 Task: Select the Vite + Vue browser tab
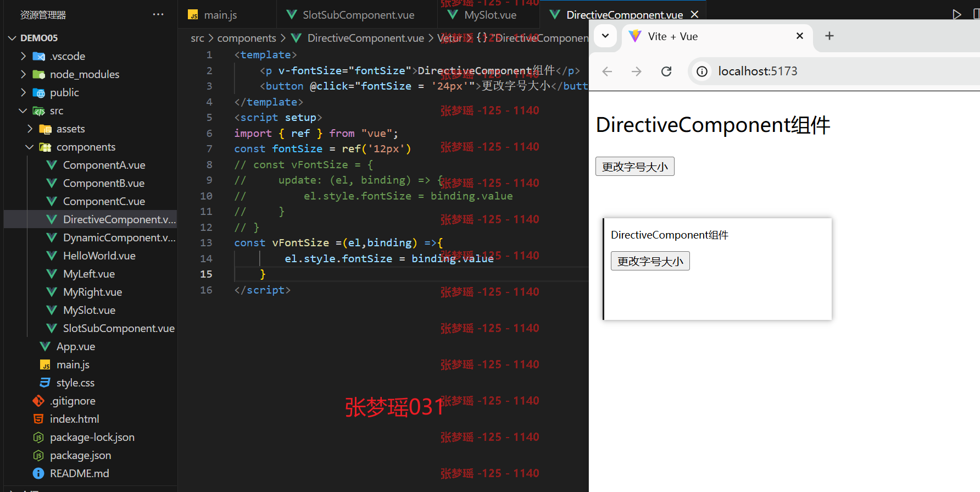(717, 36)
